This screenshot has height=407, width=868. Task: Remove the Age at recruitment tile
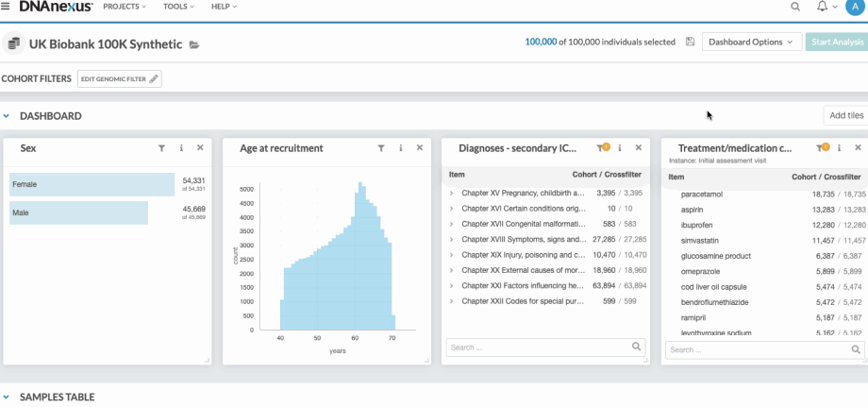click(x=420, y=148)
